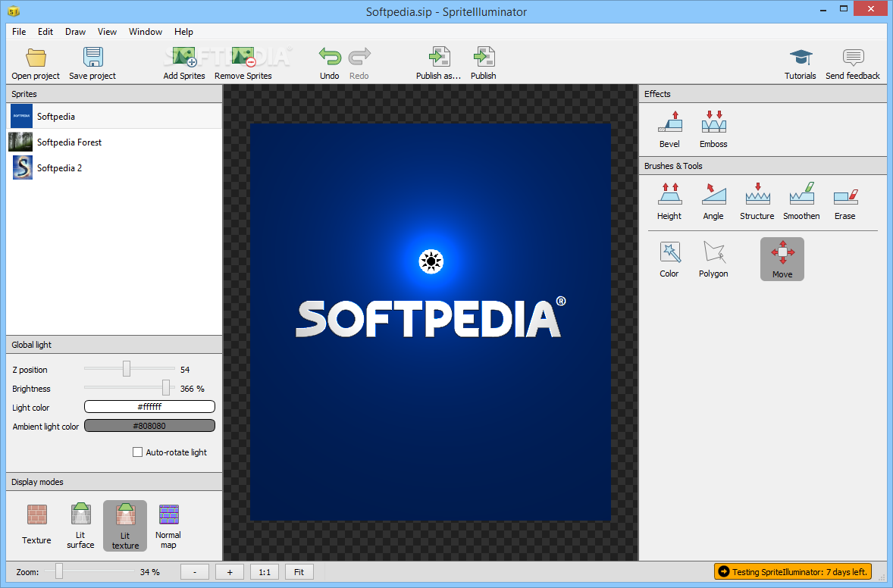Click the SOFTPEDIA logo on canvas
Screen dimensions: 893x588
[431, 317]
